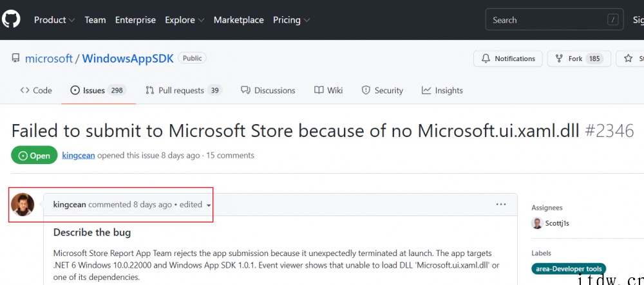Viewport: 644px width, 285px height.
Task: Open the microsoft organization link
Action: 49,59
